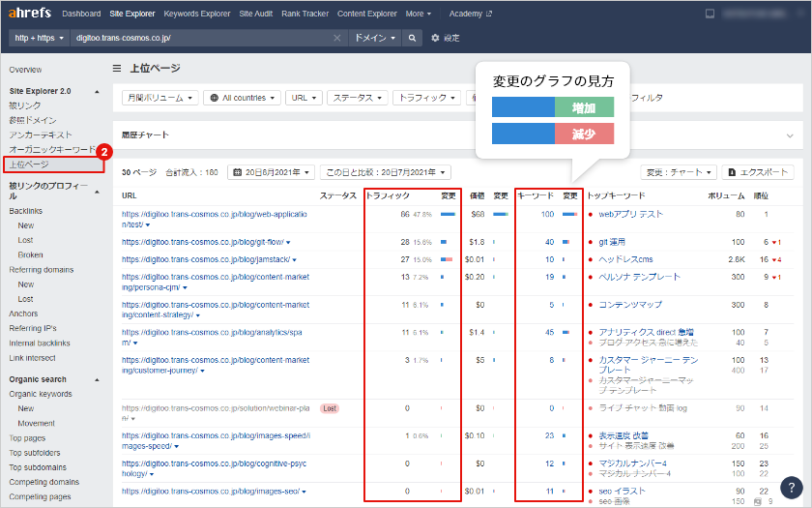Click top keyword ヘッドレスcms
The height and width of the screenshot is (508, 812).
tap(625, 259)
